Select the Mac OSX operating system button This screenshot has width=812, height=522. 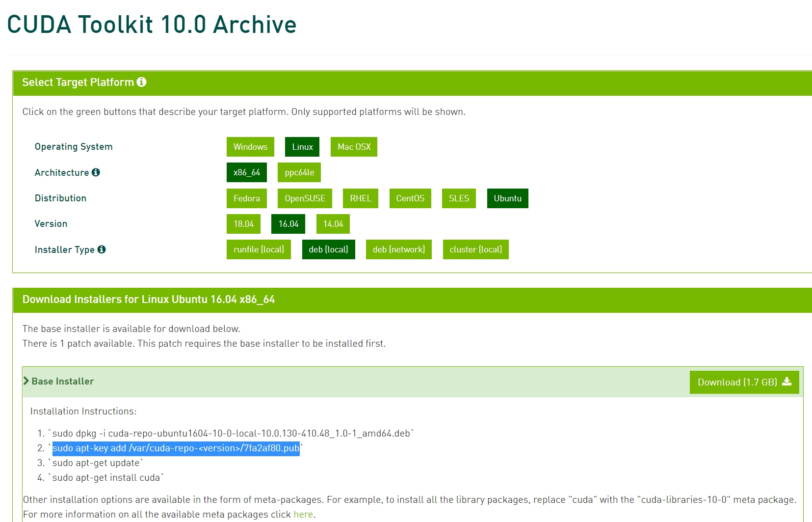pos(354,147)
